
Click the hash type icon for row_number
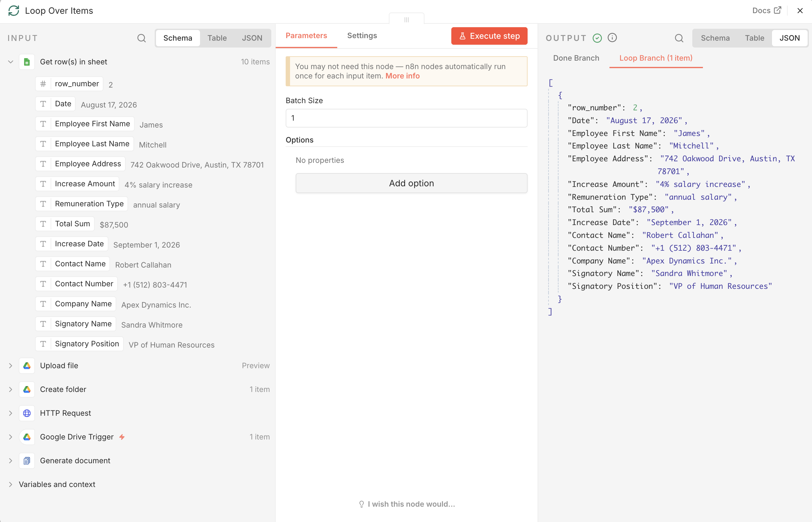[x=43, y=84]
